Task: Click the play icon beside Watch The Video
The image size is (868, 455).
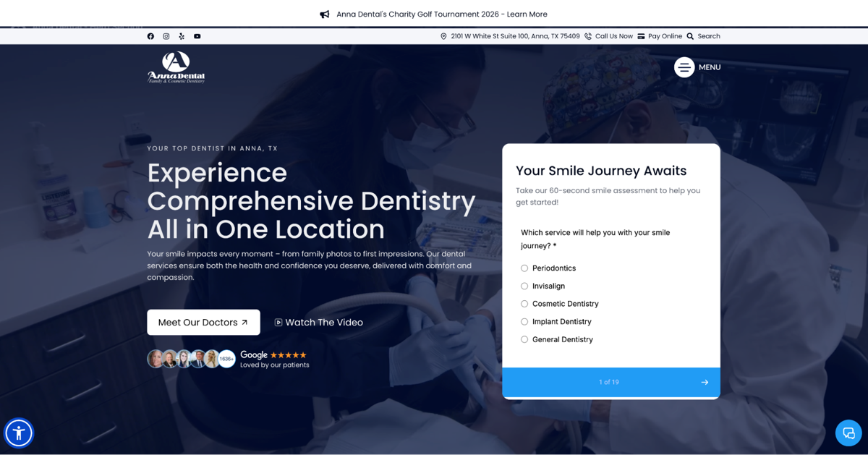Action: click(278, 323)
